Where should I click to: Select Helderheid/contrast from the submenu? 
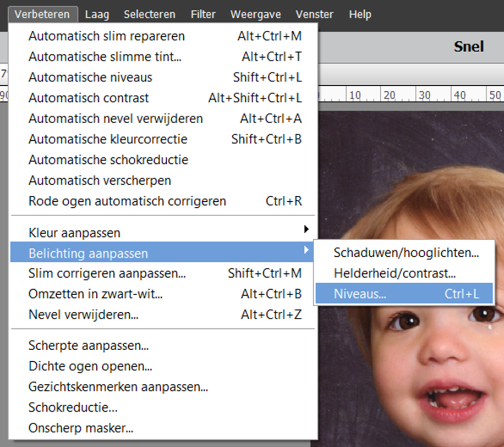click(395, 273)
